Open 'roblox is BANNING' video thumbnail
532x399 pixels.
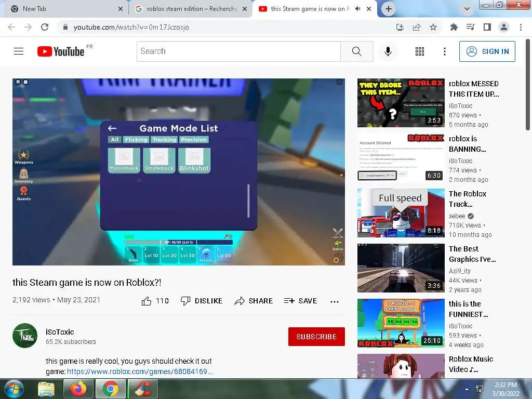point(401,158)
